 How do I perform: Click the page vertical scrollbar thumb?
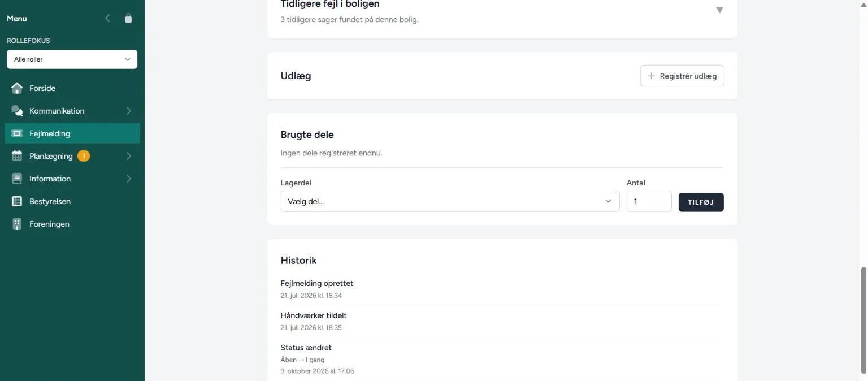pyautogui.click(x=863, y=321)
